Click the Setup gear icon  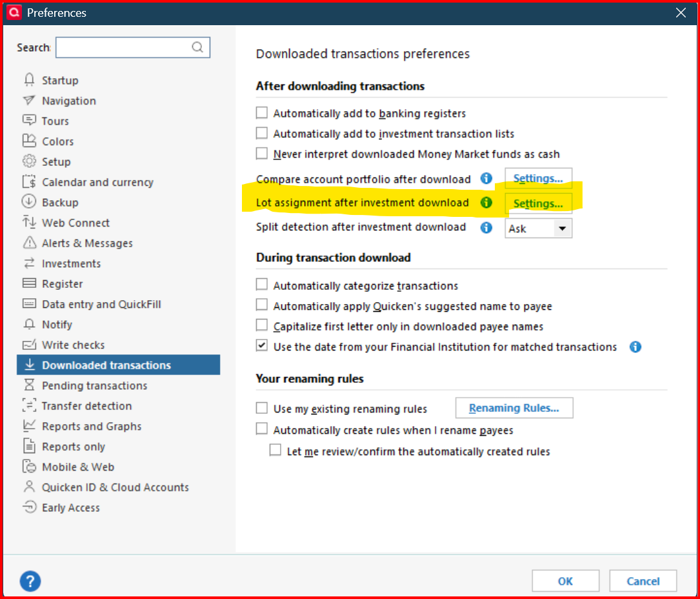(x=29, y=161)
